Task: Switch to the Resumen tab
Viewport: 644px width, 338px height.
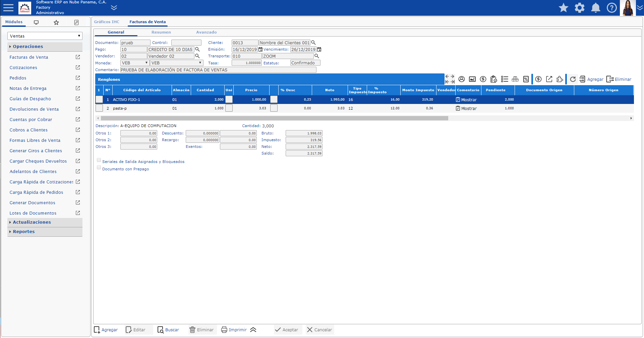Action: (x=161, y=32)
